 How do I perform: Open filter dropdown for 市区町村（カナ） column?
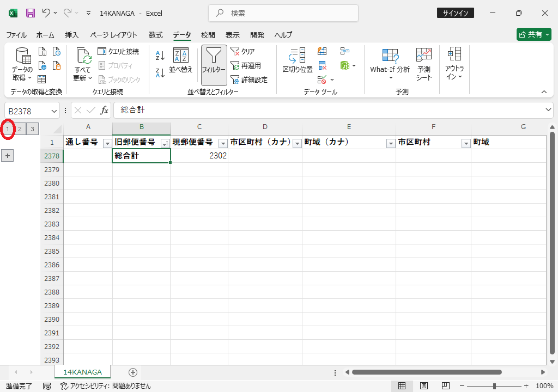(297, 143)
